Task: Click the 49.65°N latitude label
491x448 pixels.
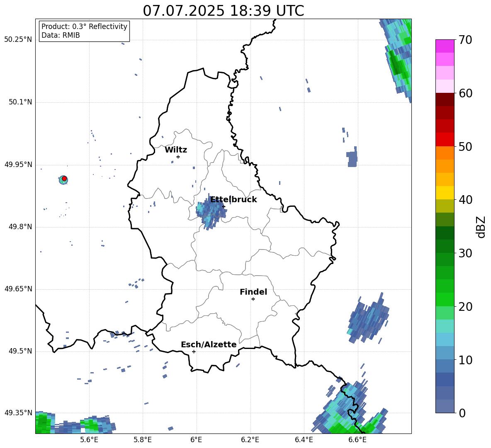Action: tap(18, 289)
